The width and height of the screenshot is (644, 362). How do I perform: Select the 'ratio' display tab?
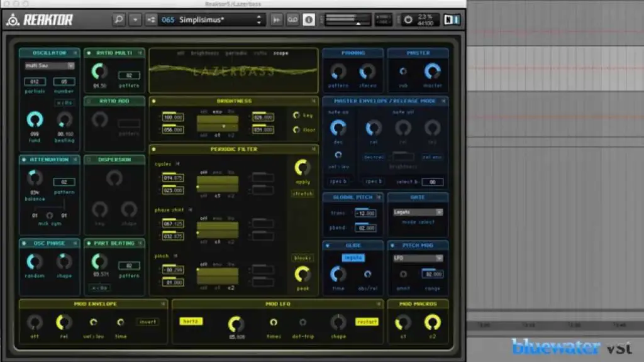tap(260, 53)
